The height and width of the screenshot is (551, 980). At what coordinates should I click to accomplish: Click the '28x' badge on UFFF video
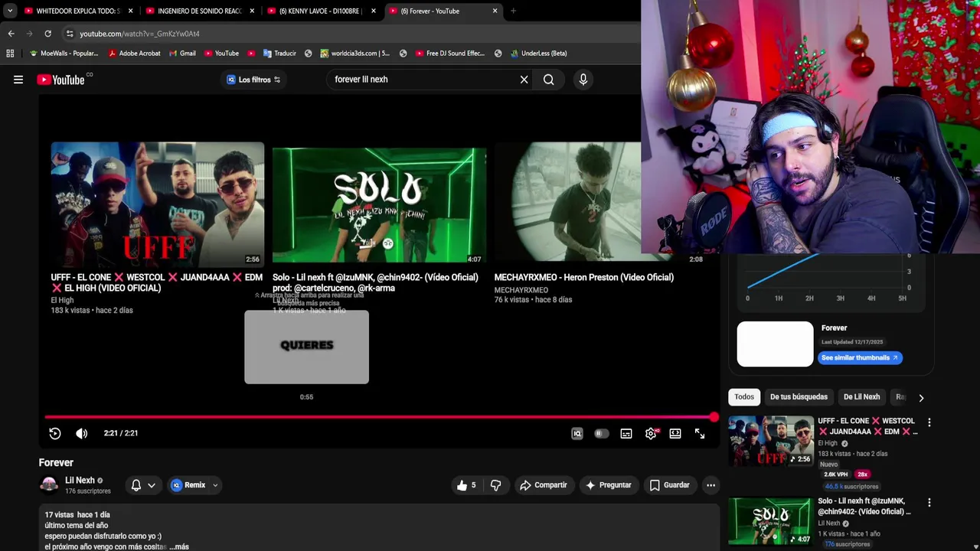(863, 474)
